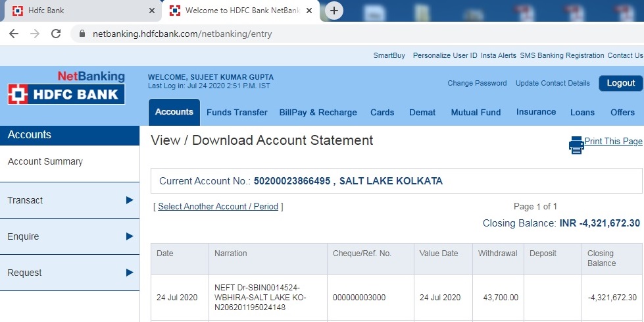The height and width of the screenshot is (322, 644).
Task: Click the browser back arrow
Action: pyautogui.click(x=14, y=34)
